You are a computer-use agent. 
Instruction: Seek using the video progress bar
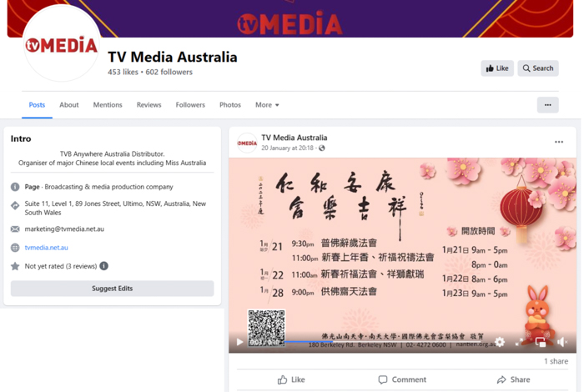384,341
